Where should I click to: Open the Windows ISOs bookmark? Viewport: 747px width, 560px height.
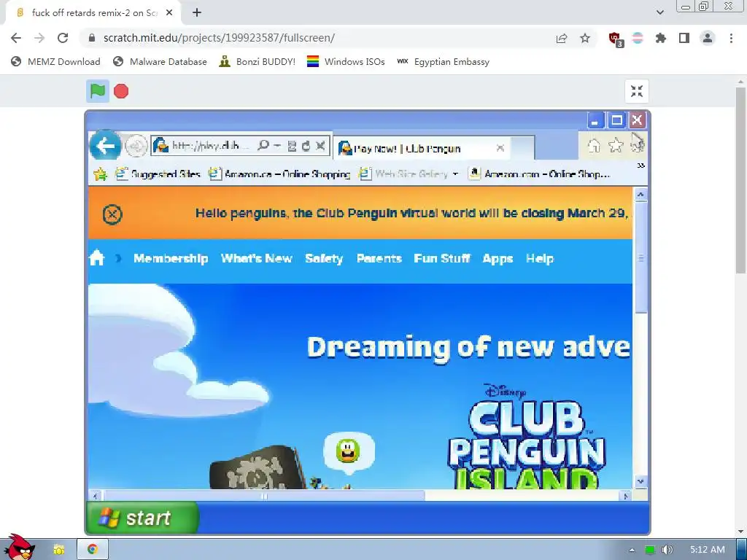click(346, 61)
